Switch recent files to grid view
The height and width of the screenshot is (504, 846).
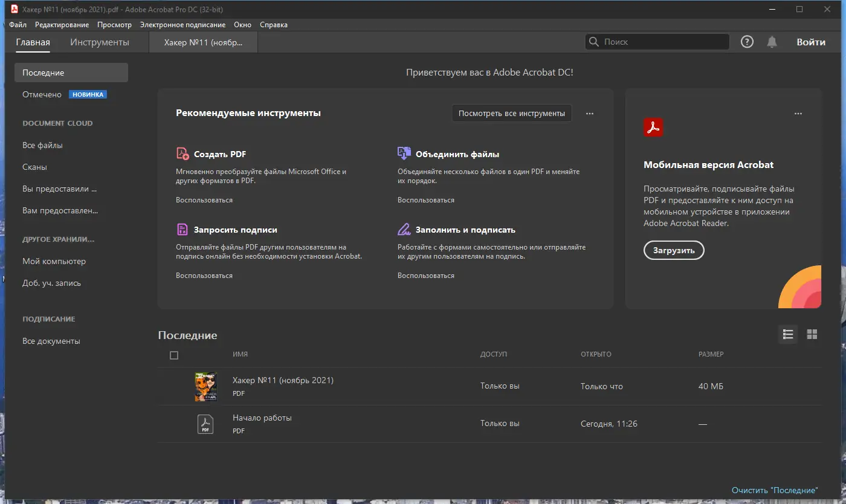812,334
